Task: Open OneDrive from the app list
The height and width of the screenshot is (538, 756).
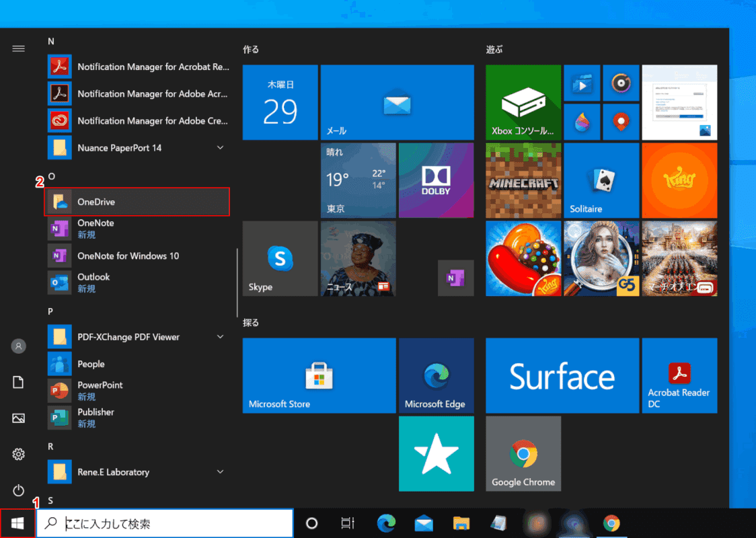Action: pyautogui.click(x=137, y=202)
